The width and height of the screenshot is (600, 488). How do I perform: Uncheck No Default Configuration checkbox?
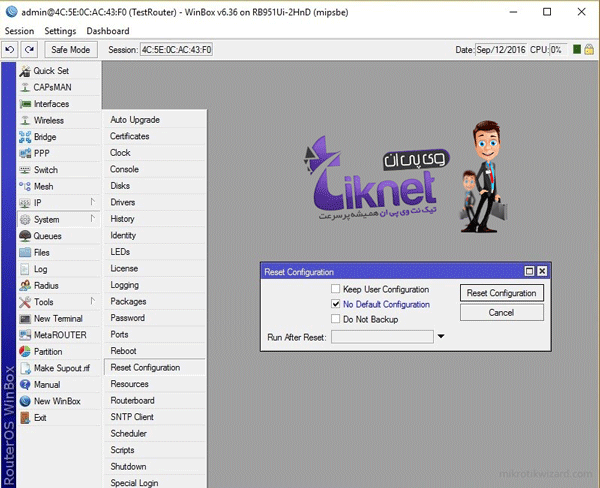coord(336,305)
